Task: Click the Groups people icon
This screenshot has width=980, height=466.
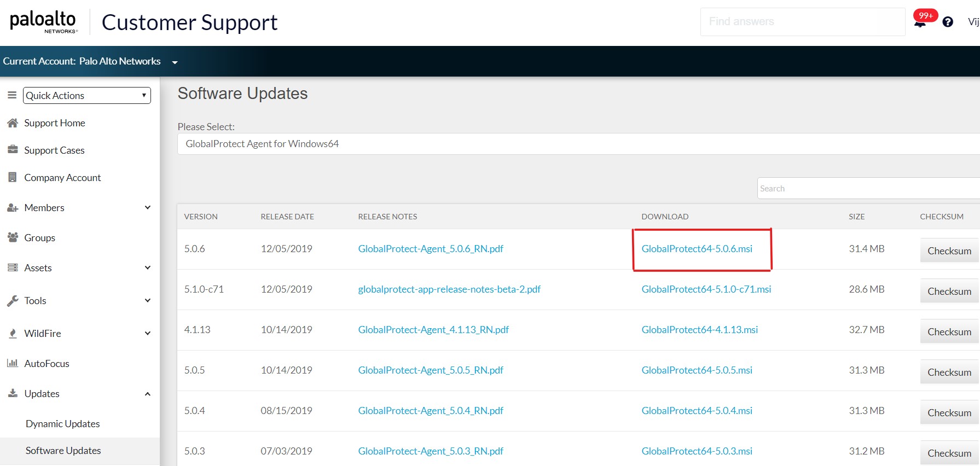Action: click(13, 237)
